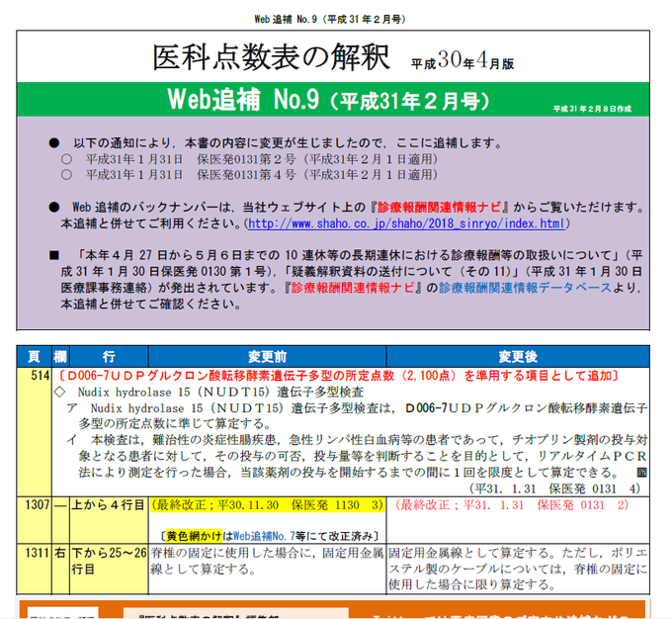Select table header 変更後

coord(518,357)
